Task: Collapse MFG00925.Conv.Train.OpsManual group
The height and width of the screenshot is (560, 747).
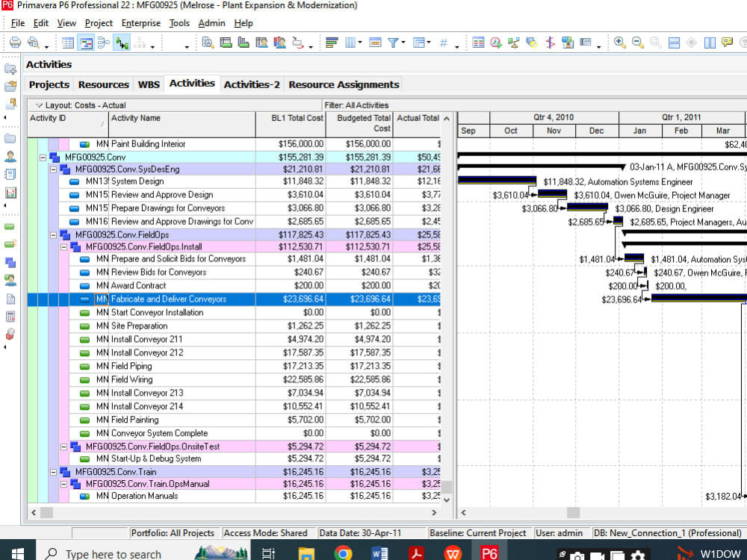Action: [x=63, y=484]
